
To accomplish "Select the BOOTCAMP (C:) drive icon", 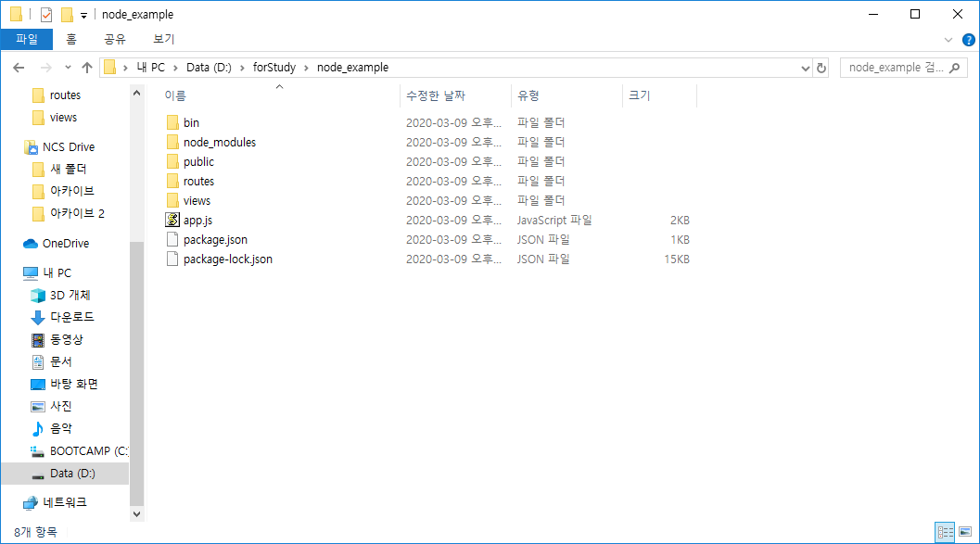I will [37, 451].
